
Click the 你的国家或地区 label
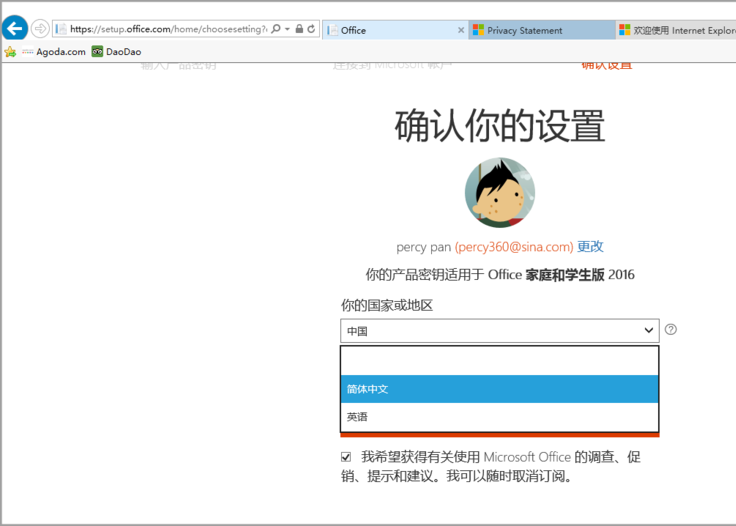coord(387,305)
